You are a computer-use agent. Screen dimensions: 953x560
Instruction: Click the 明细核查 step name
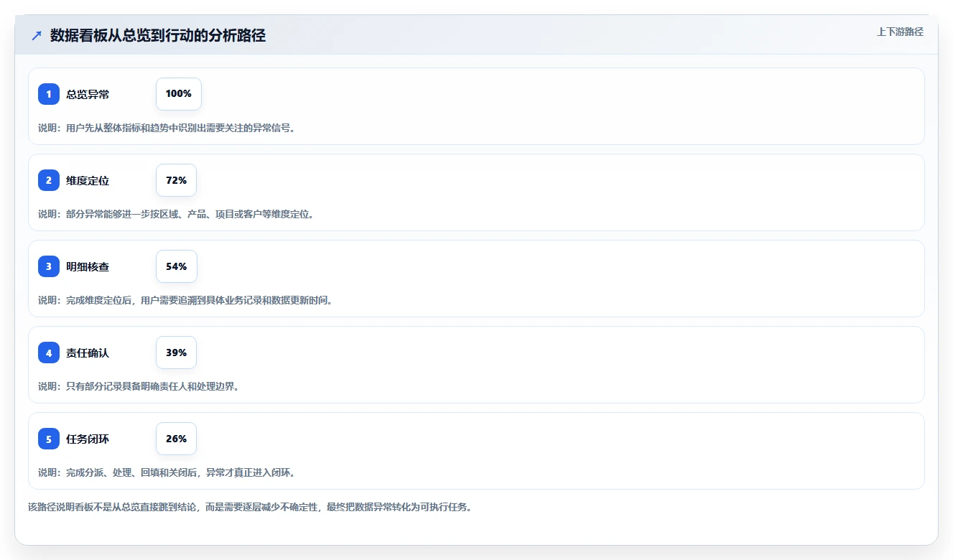pyautogui.click(x=88, y=266)
